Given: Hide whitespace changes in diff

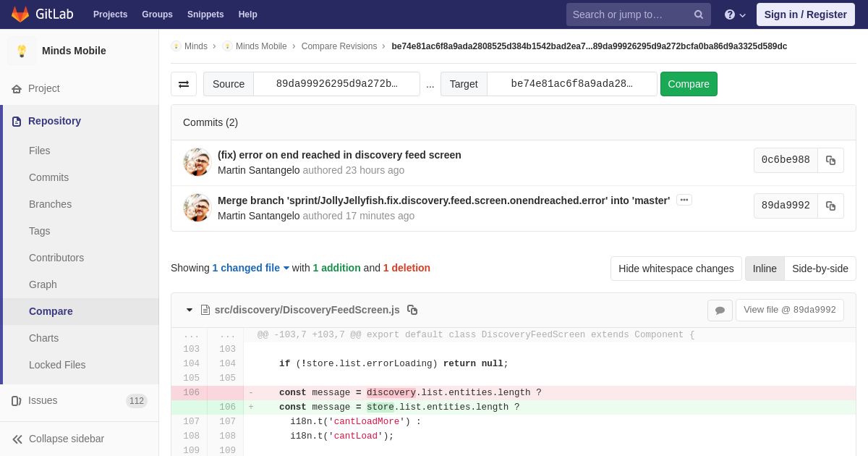Looking at the screenshot, I should (676, 269).
